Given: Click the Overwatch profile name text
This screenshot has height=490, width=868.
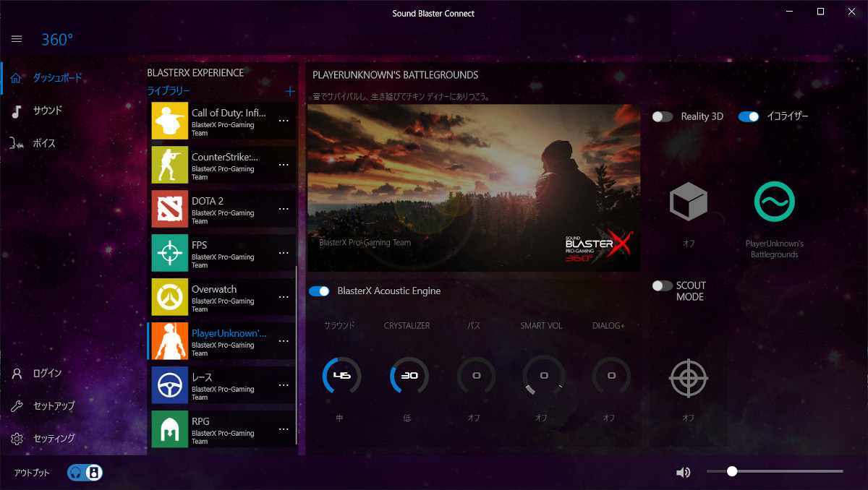Looking at the screenshot, I should point(214,289).
